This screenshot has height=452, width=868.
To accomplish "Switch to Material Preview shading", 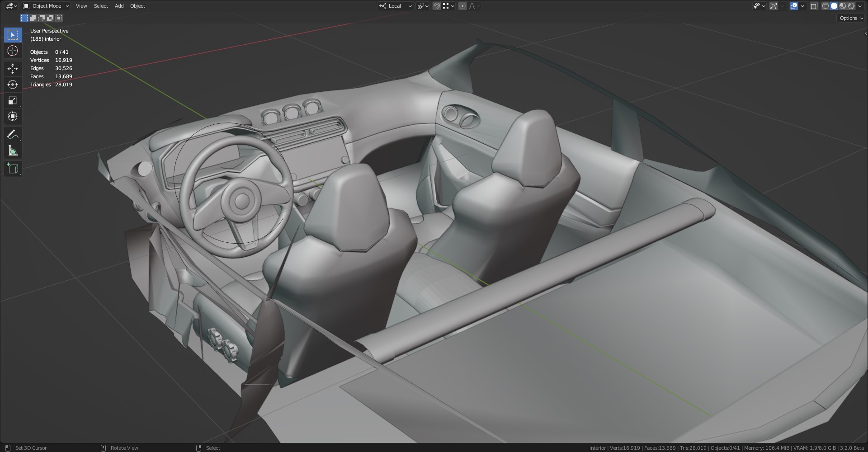I will tap(843, 6).
